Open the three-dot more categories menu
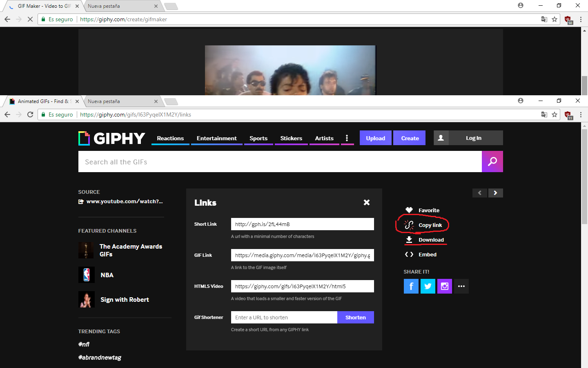The width and height of the screenshot is (588, 368). tap(347, 138)
